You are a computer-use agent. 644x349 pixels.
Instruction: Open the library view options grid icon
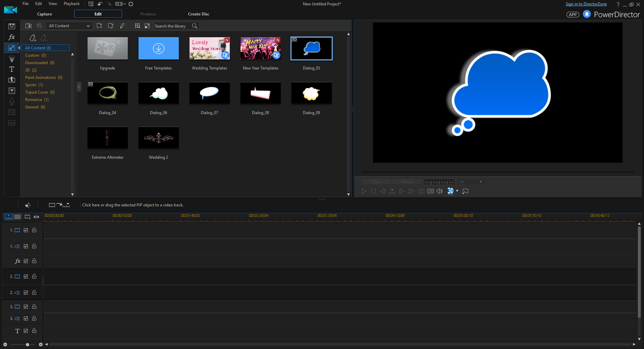(137, 26)
